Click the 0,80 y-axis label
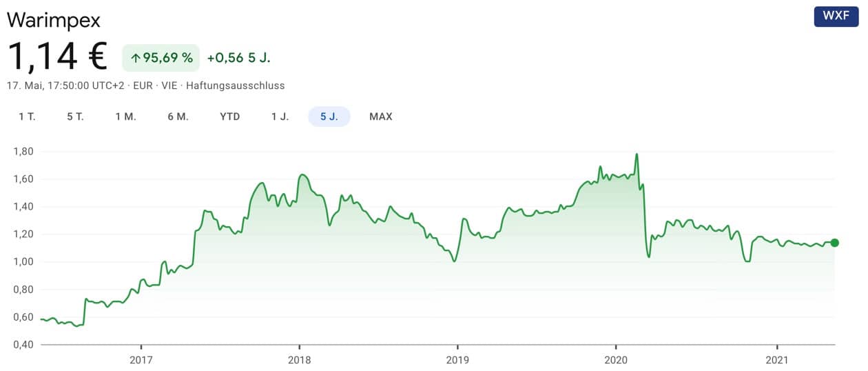This screenshot has height=371, width=868. 23,290
